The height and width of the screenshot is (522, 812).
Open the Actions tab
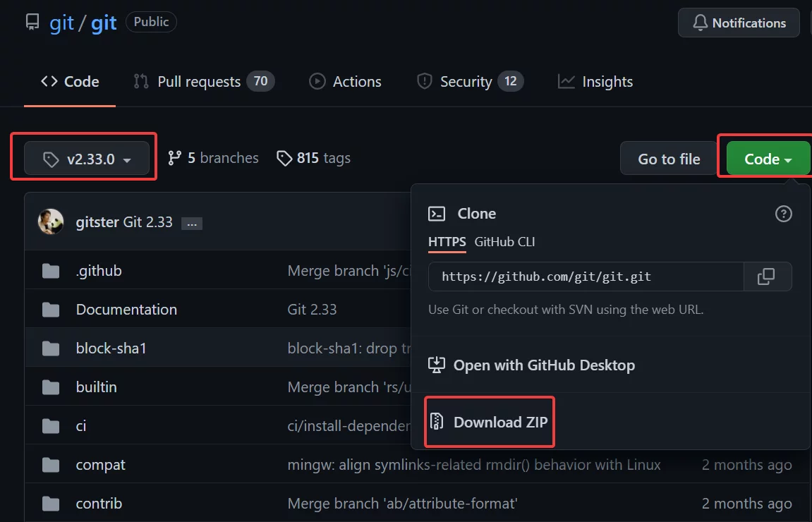coord(345,82)
